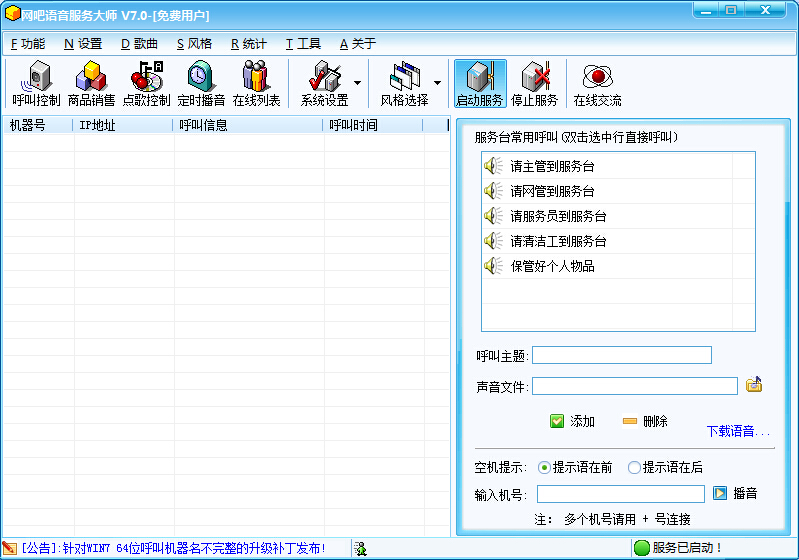
Task: Open the 定时播音 scheduled broadcast tool
Action: coord(201,84)
